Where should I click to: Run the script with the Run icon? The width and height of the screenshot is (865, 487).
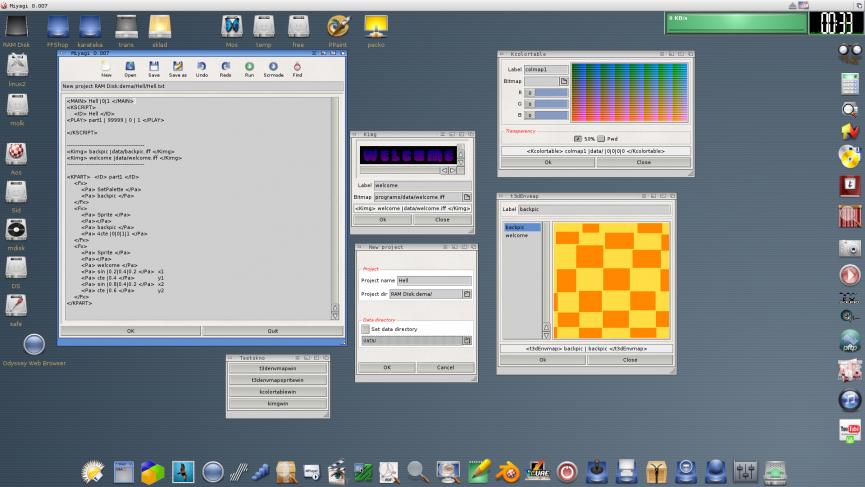click(250, 68)
